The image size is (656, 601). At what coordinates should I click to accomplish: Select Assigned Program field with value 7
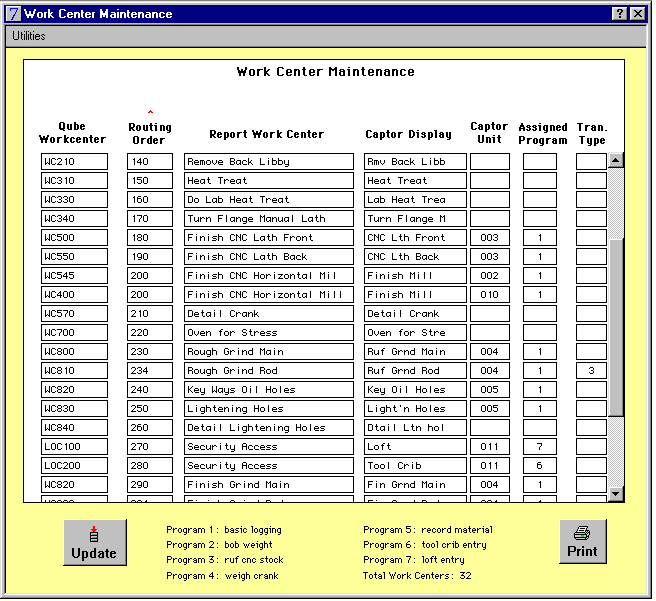click(540, 447)
